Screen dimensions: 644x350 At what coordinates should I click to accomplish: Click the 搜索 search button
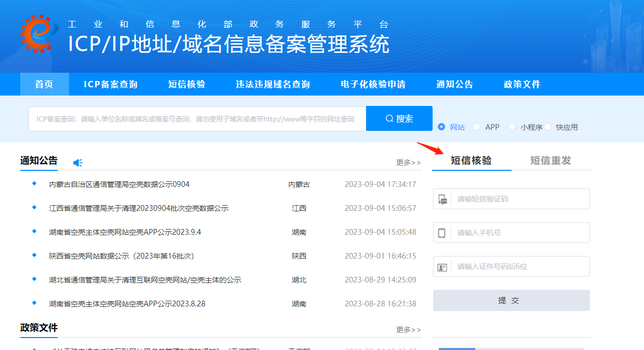[399, 118]
